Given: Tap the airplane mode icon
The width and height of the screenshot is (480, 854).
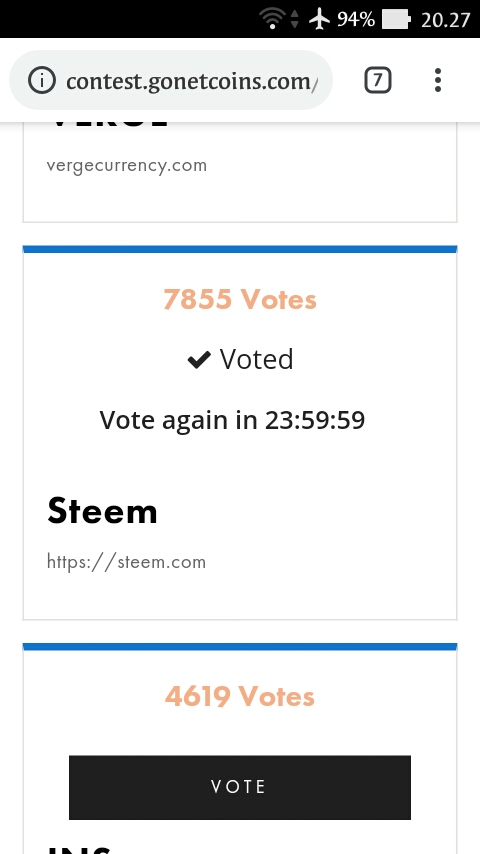Looking at the screenshot, I should click(x=320, y=19).
